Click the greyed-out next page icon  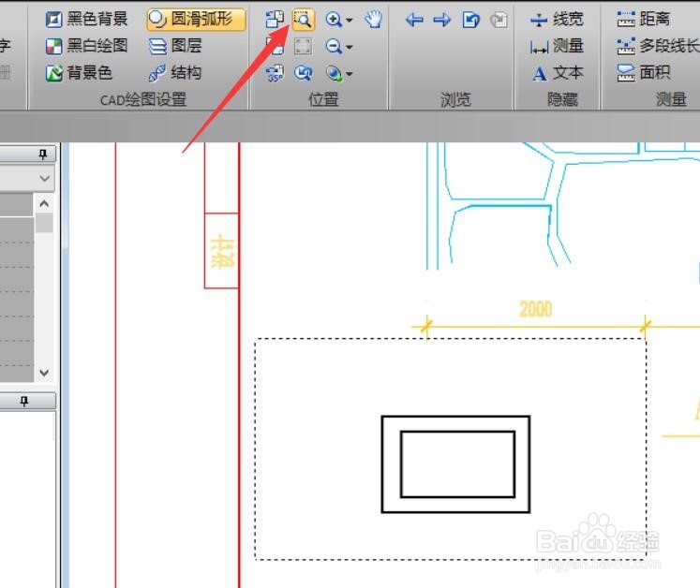499,20
